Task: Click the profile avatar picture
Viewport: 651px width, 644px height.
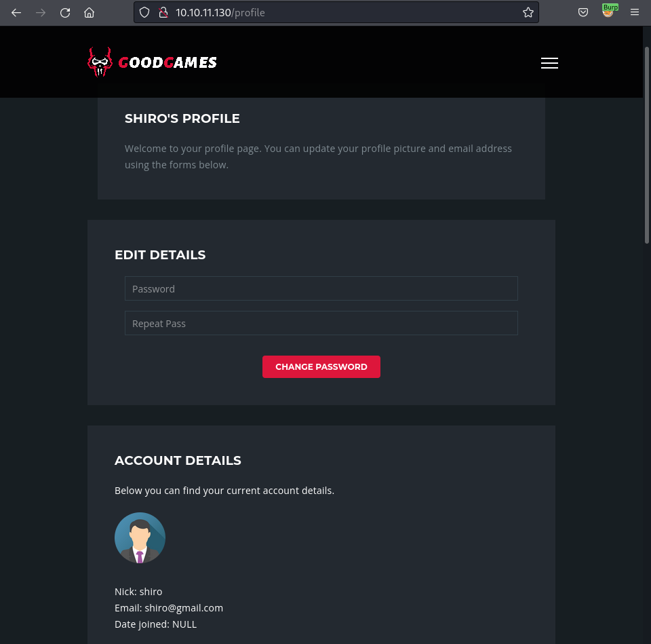Action: pyautogui.click(x=140, y=537)
